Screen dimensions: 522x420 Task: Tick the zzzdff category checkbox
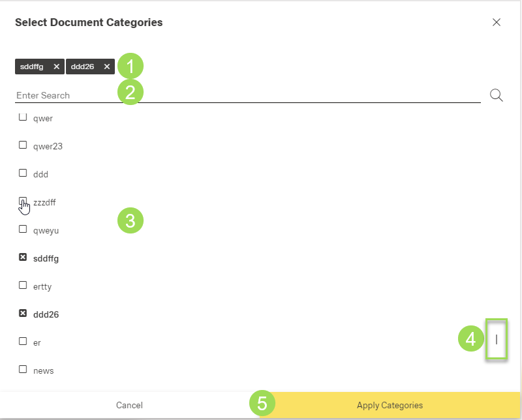coord(23,202)
